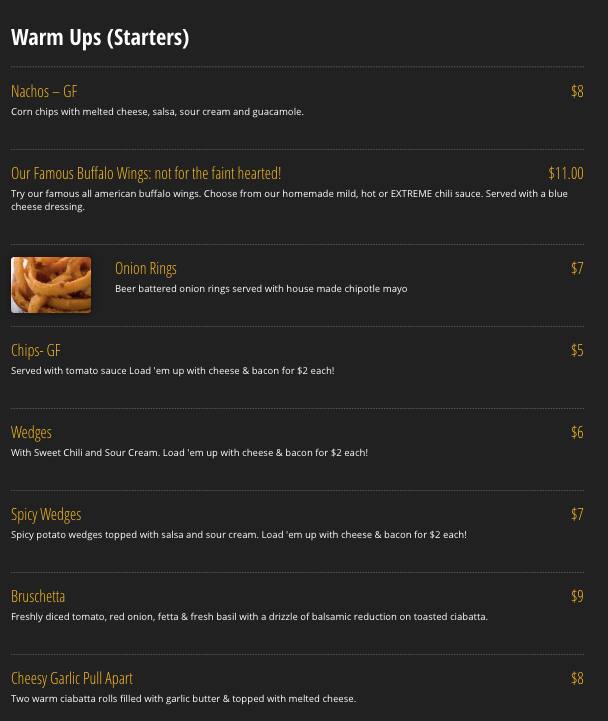Click the Onion Rings chipotle mayo description
Image resolution: width=608 pixels, height=721 pixels.
tap(261, 289)
